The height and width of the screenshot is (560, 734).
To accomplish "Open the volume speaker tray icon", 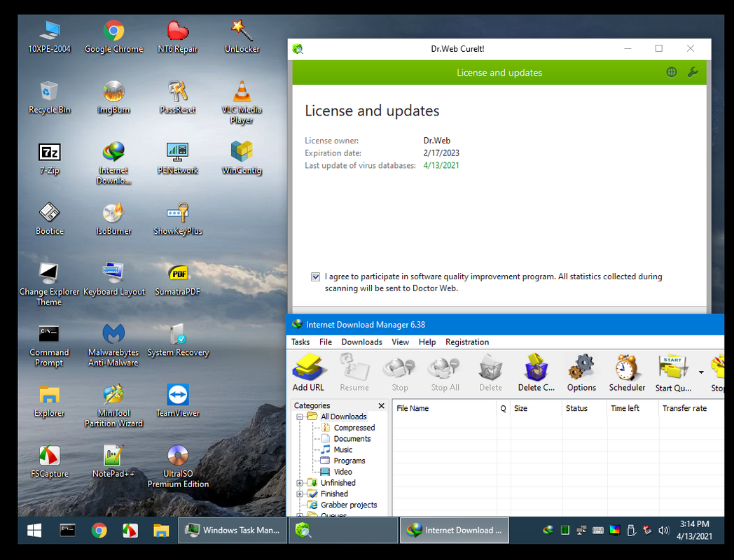I will 663,530.
